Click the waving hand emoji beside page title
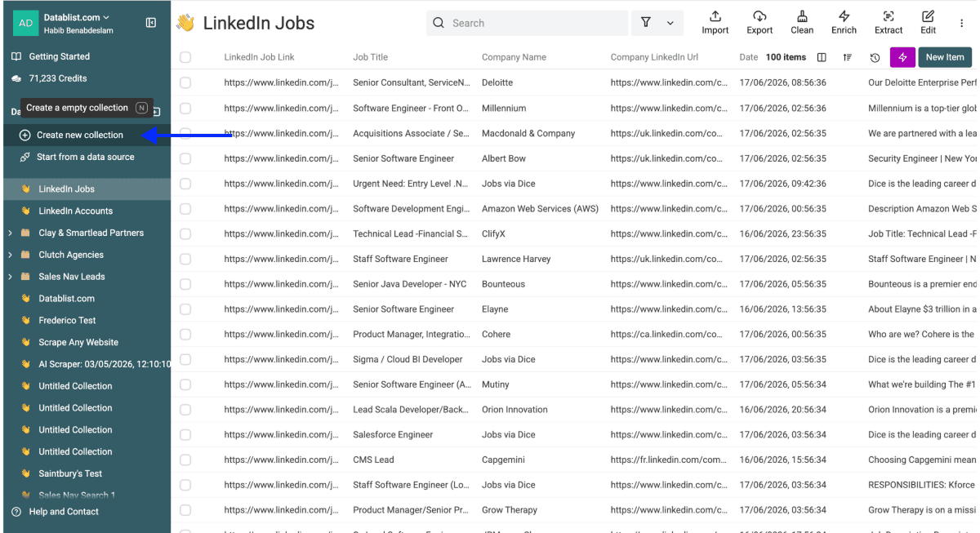 (x=185, y=23)
